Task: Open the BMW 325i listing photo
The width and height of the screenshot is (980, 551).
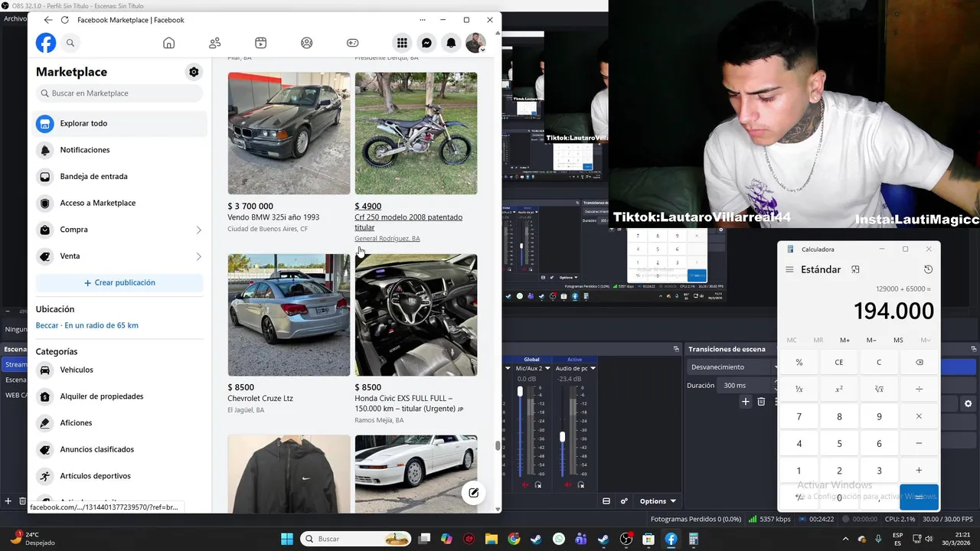Action: coord(289,133)
